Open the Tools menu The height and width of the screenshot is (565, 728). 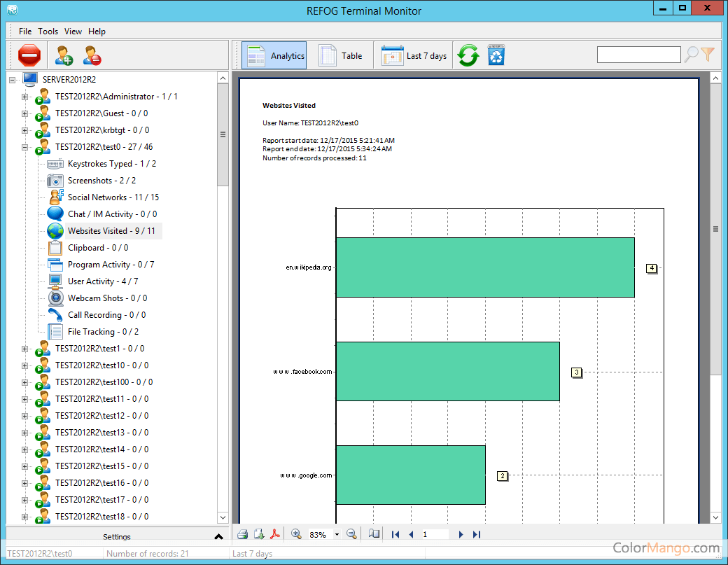[48, 32]
